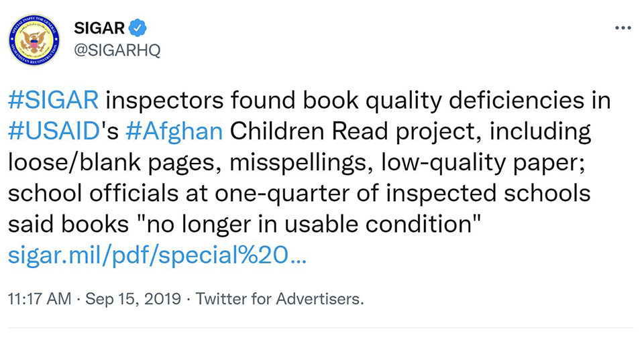
Task: Click the phrase loose/blank pages
Action: point(111,162)
